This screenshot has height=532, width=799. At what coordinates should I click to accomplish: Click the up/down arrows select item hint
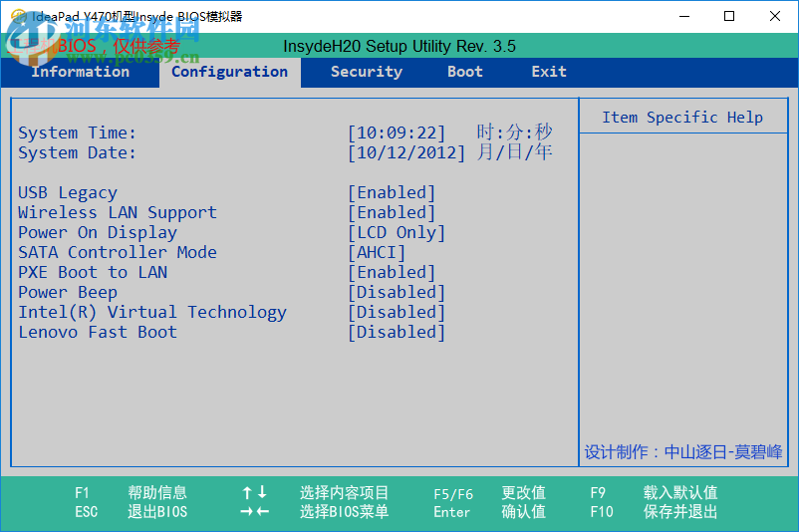pyautogui.click(x=315, y=493)
